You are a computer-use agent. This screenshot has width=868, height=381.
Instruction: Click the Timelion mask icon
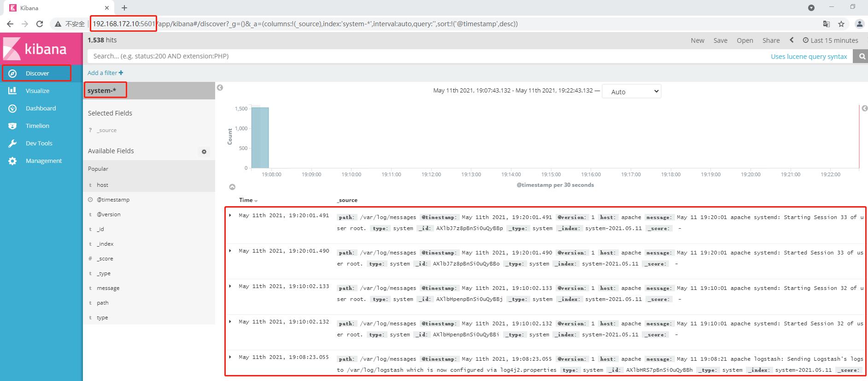pyautogui.click(x=12, y=126)
